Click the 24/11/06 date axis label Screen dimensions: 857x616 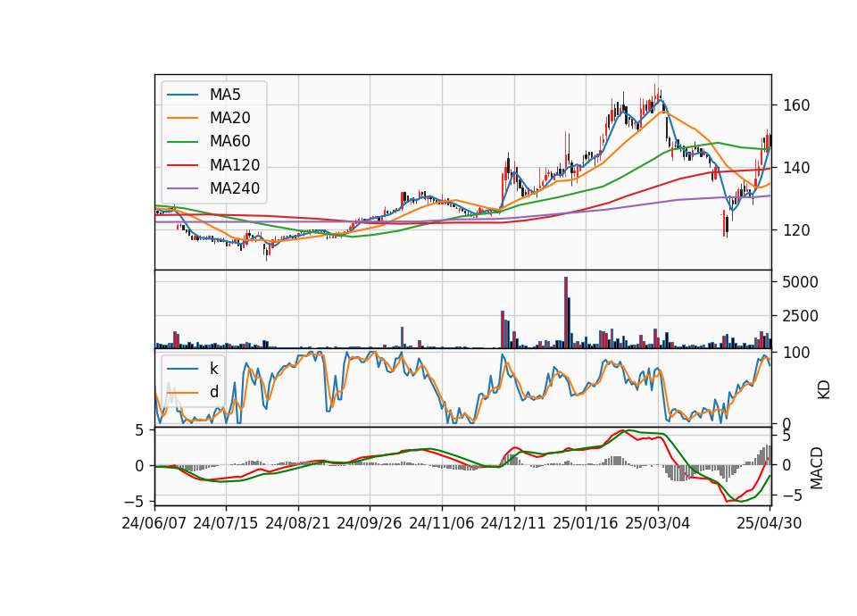pos(442,524)
